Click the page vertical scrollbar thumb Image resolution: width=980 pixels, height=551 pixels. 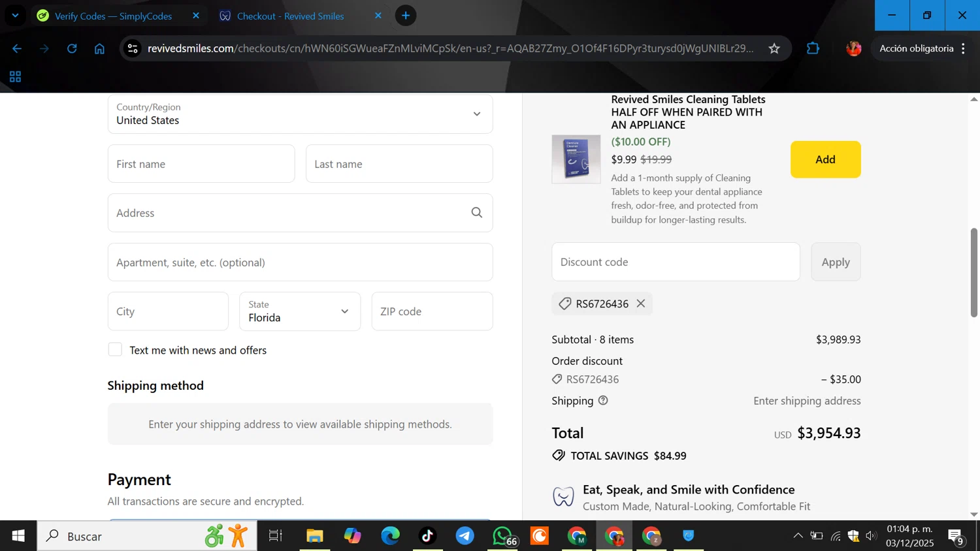[973, 272]
